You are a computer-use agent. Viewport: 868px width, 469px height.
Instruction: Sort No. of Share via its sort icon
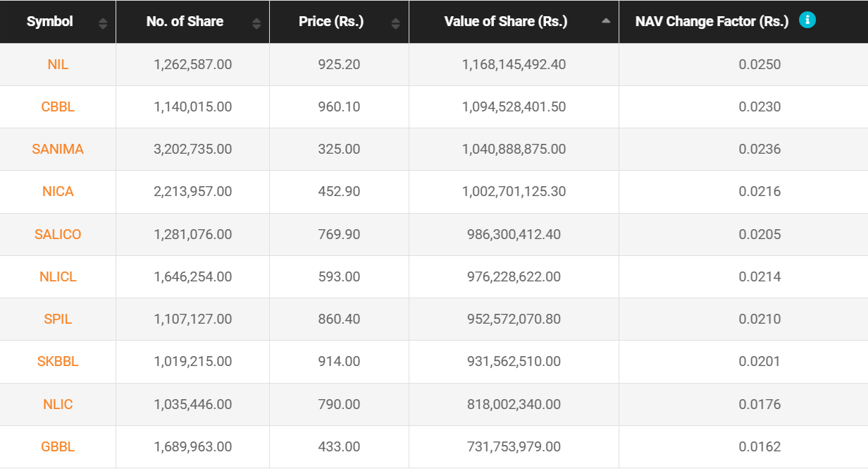click(x=255, y=22)
